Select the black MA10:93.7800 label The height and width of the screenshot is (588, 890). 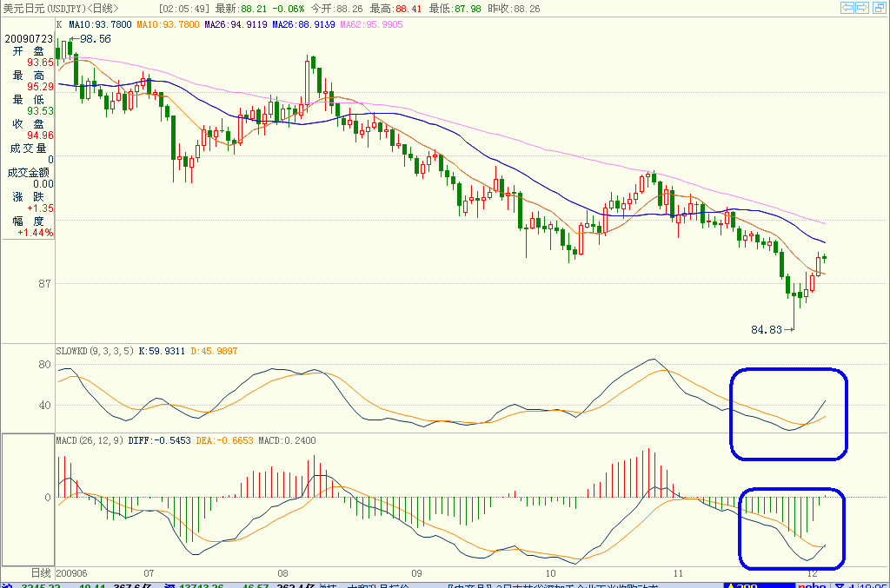tap(100, 24)
